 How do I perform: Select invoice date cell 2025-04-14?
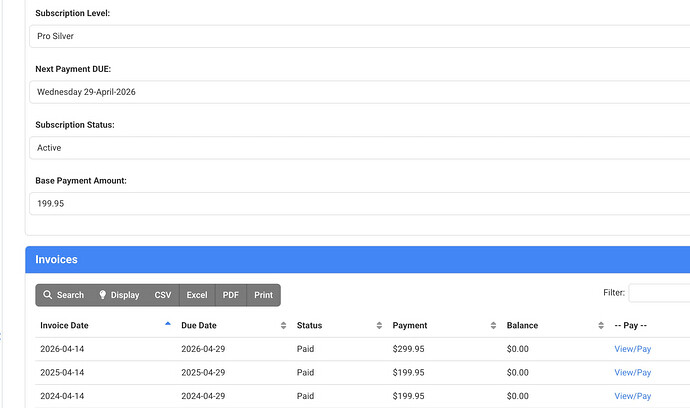(x=62, y=373)
